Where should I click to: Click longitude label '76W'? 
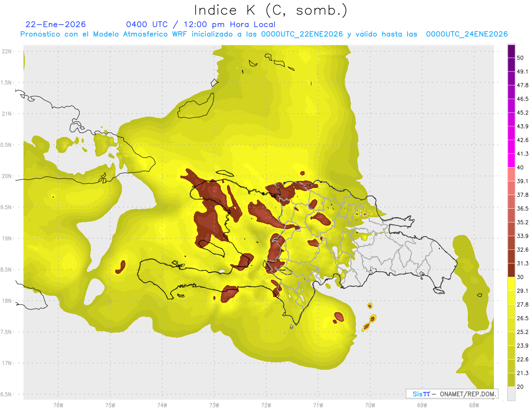(58, 405)
